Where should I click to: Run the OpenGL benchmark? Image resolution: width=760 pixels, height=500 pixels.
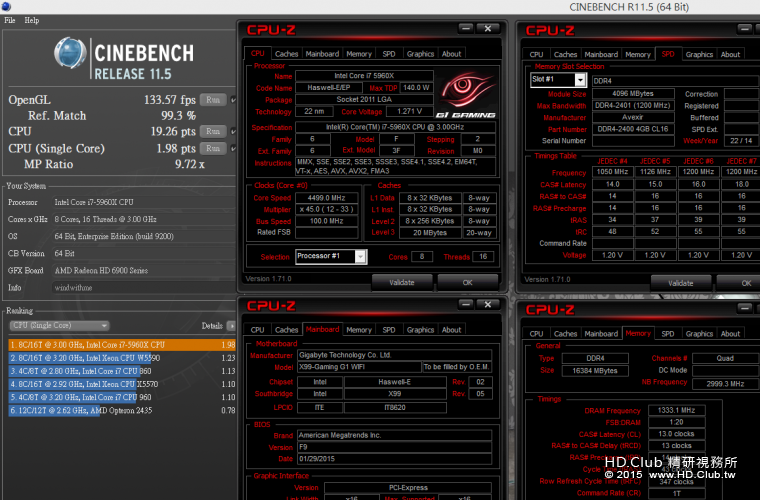pos(213,100)
